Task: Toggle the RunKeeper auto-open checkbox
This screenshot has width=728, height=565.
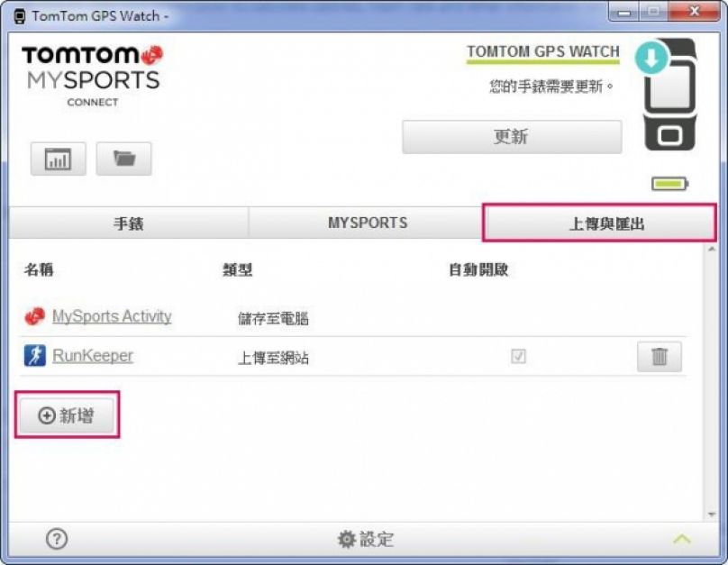Action: coord(518,356)
